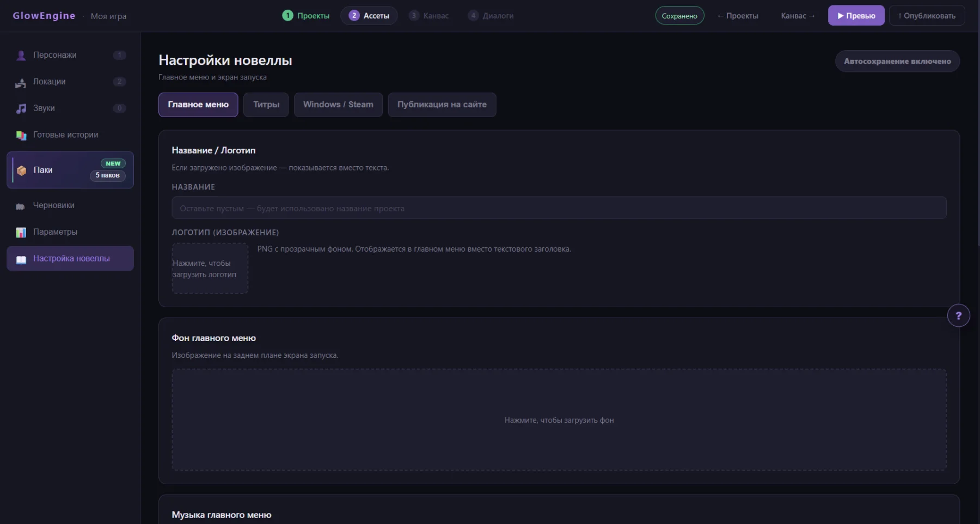The height and width of the screenshot is (524, 980).
Task: Go to the Ассеты step label
Action: (x=376, y=16)
